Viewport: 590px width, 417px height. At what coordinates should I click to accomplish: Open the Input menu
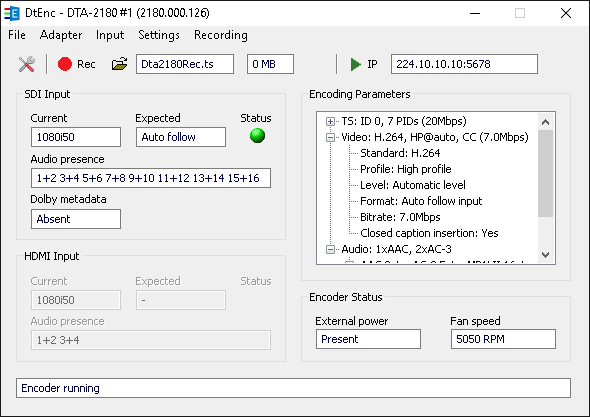(110, 35)
